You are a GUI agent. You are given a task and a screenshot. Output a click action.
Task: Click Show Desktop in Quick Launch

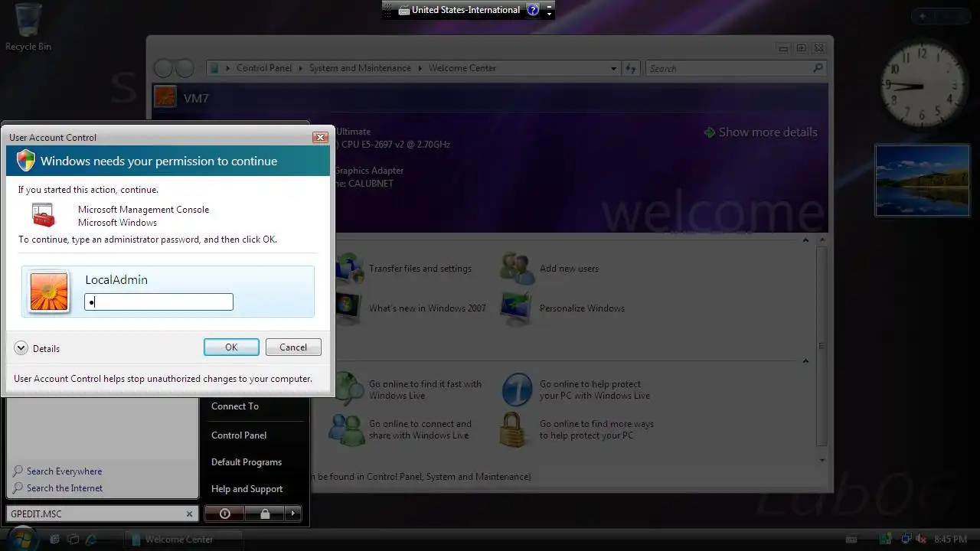(54, 540)
